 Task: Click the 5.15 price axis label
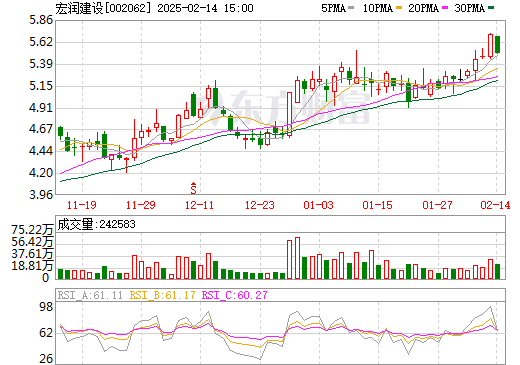tap(41, 86)
